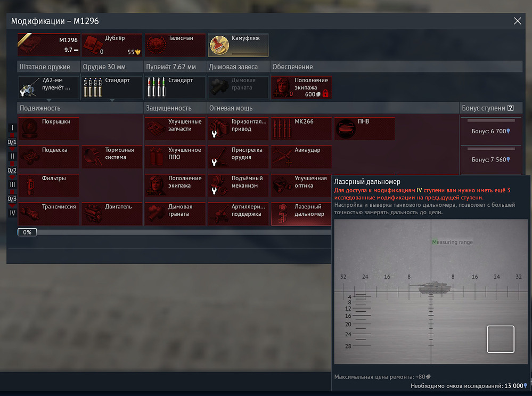Screen dimensions: 532x396
Task: Select the Улучшенная оптика modification
Action: pyautogui.click(x=301, y=185)
